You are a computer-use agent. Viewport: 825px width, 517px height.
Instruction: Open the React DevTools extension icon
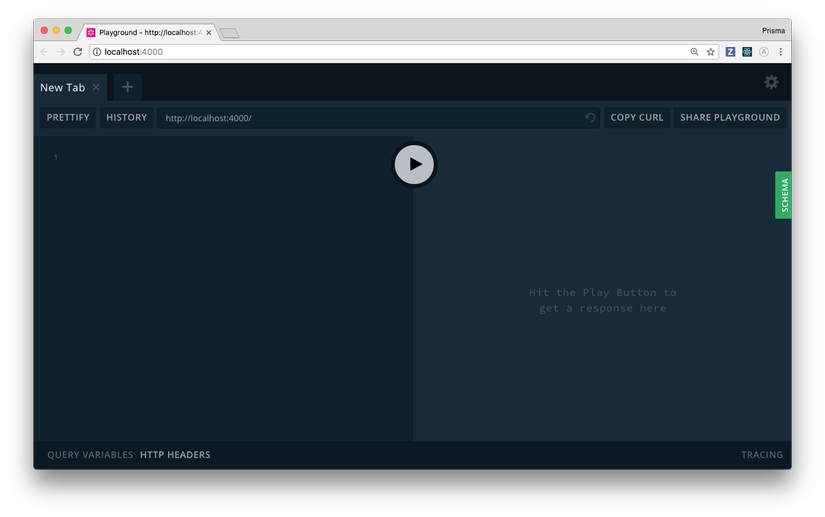(x=747, y=52)
